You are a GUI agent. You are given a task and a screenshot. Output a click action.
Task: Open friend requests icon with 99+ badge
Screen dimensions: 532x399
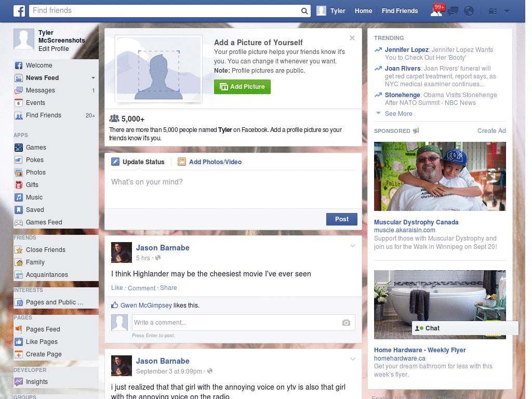(437, 10)
